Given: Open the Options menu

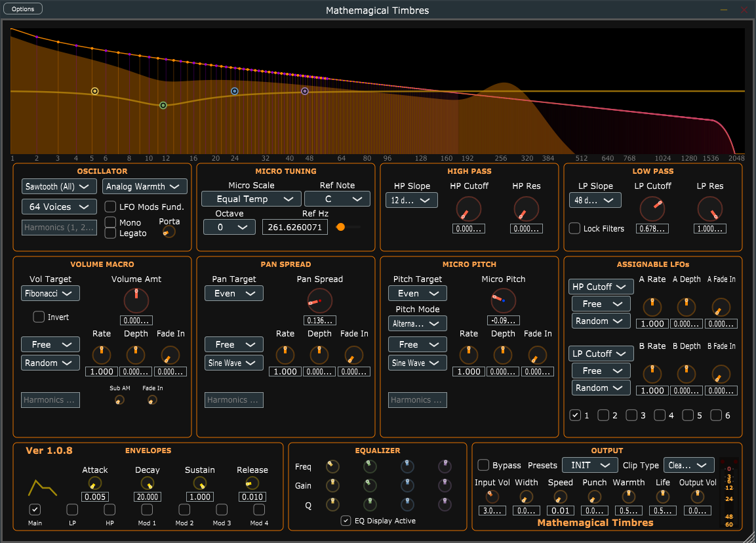Looking at the screenshot, I should coord(23,9).
